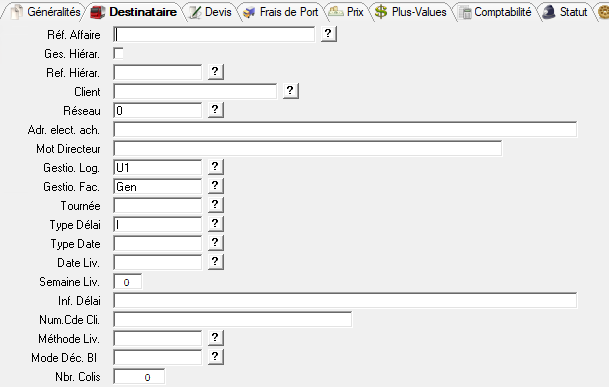609x387 pixels.
Task: Click the Type Date lookup button
Action: pyautogui.click(x=216, y=244)
